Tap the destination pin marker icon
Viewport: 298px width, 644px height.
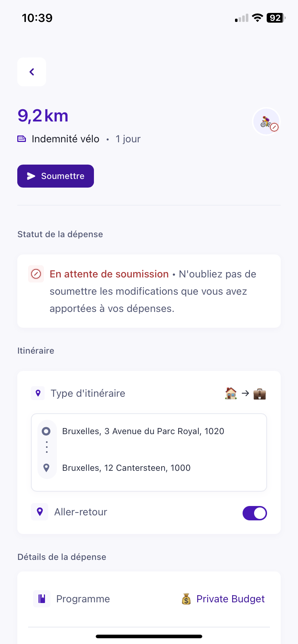click(x=46, y=468)
